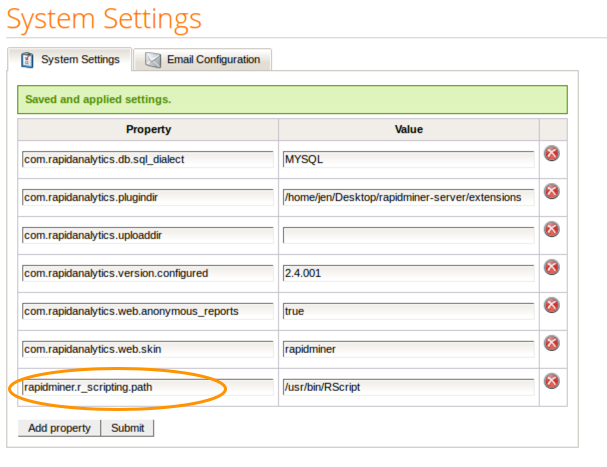Remove the version.configured property row
This screenshot has height=467, width=607.
551,267
